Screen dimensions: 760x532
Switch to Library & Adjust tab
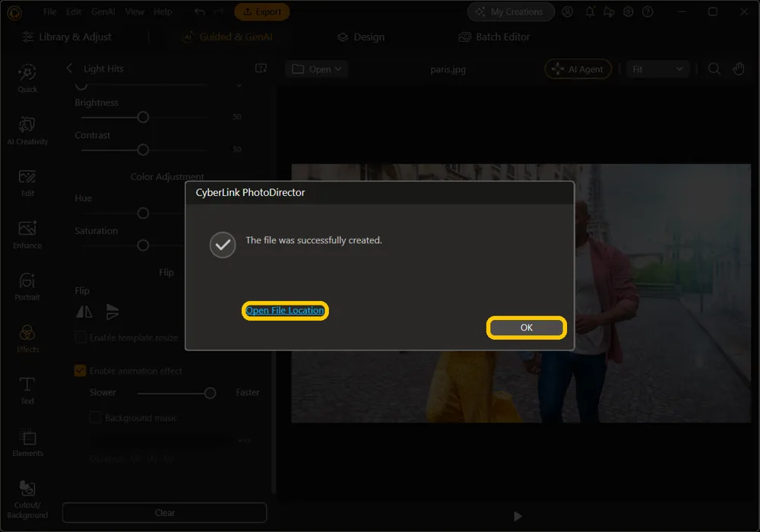click(x=67, y=36)
